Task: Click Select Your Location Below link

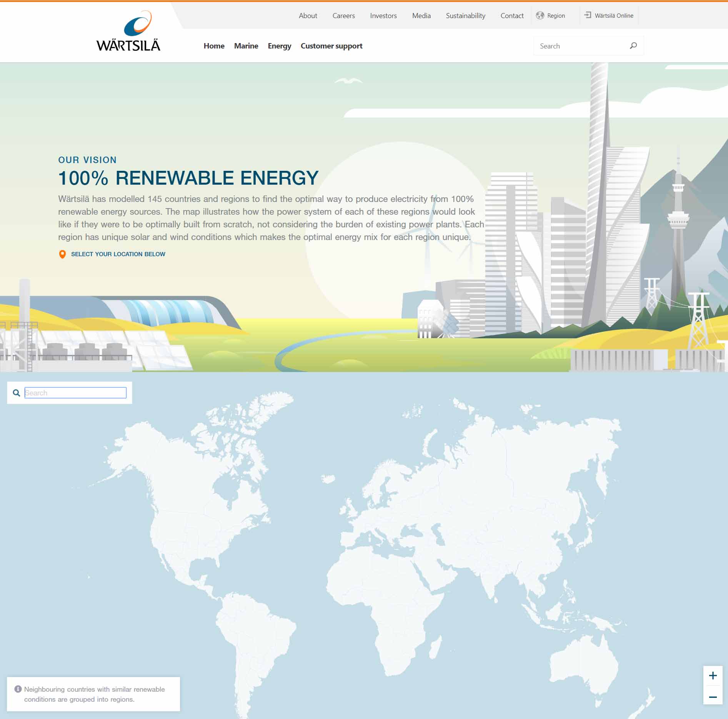Action: [x=118, y=254]
